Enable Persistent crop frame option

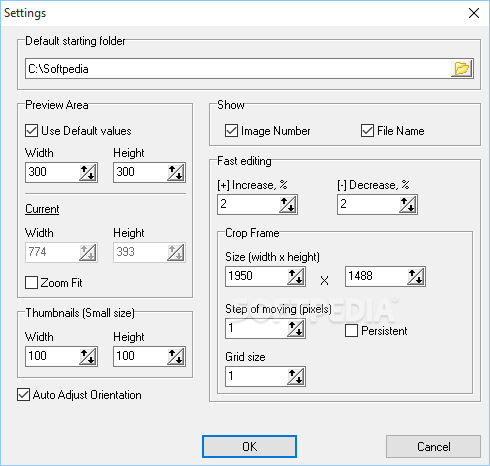pyautogui.click(x=351, y=331)
